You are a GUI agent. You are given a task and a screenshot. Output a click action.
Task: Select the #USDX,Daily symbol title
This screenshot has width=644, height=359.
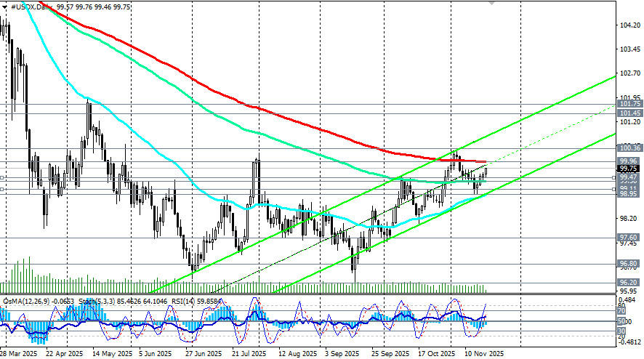(33, 7)
